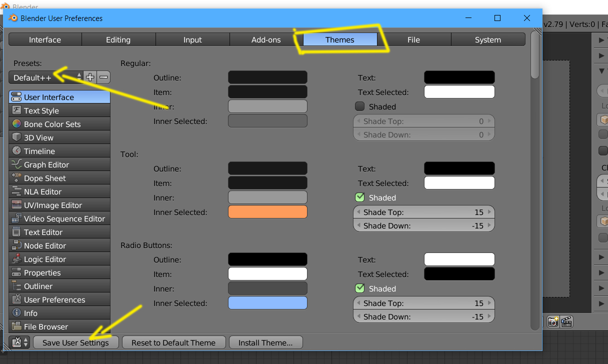The image size is (608, 364).
Task: Open Timeline theme section
Action: pyautogui.click(x=59, y=151)
